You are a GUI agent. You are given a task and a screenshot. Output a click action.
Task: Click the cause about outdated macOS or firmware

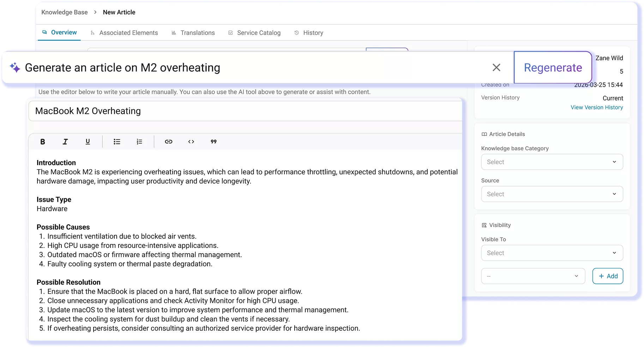(145, 255)
